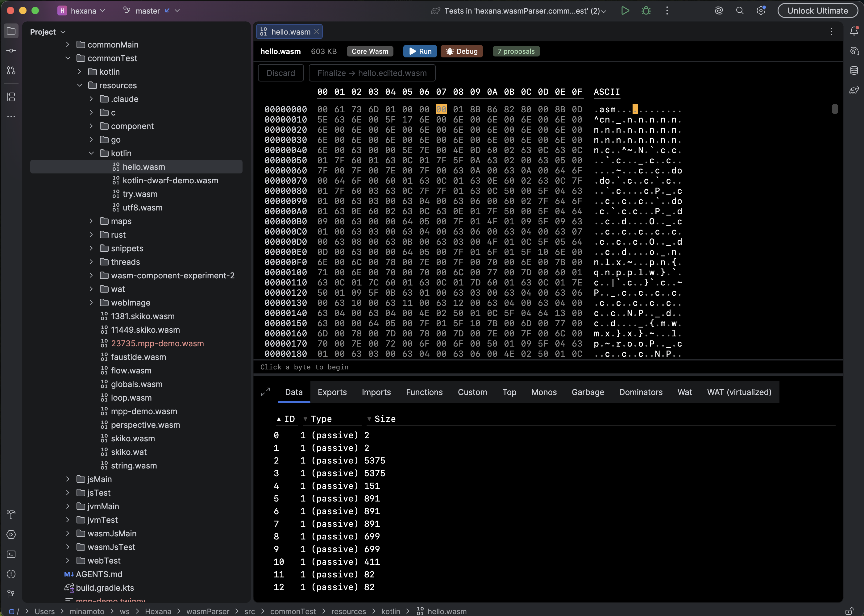Viewport: 864px width, 616px height.
Task: Open Search Everywhere magnifier
Action: (740, 10)
